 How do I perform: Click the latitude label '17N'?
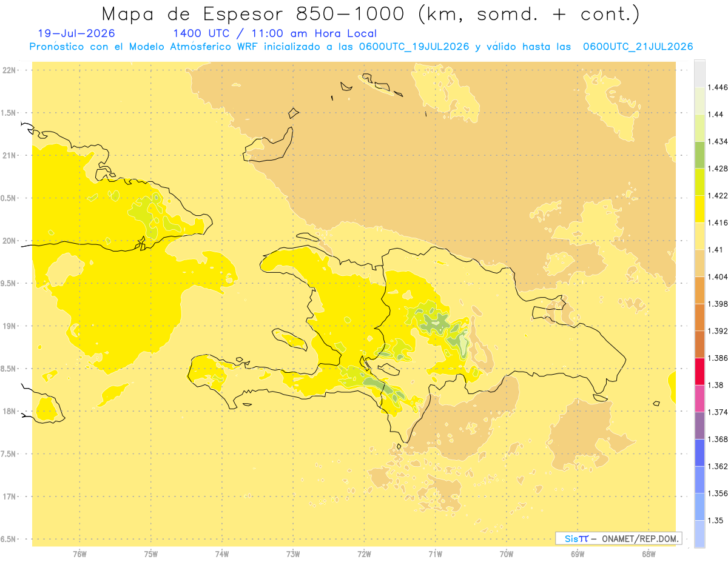click(x=9, y=497)
